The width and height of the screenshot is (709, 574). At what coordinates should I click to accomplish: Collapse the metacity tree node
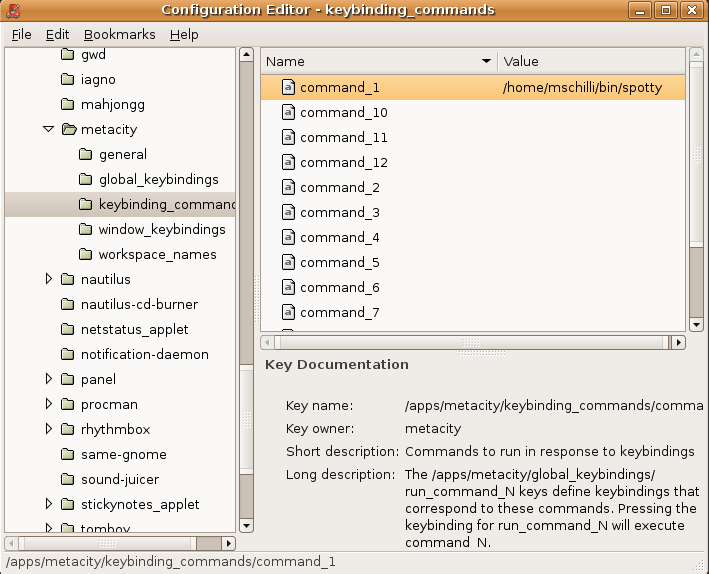point(48,129)
